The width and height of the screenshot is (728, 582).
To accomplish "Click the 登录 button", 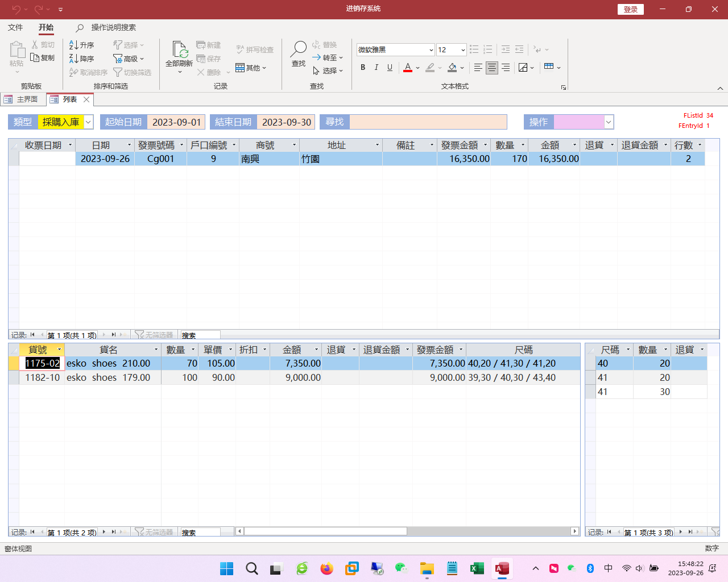I will point(630,9).
